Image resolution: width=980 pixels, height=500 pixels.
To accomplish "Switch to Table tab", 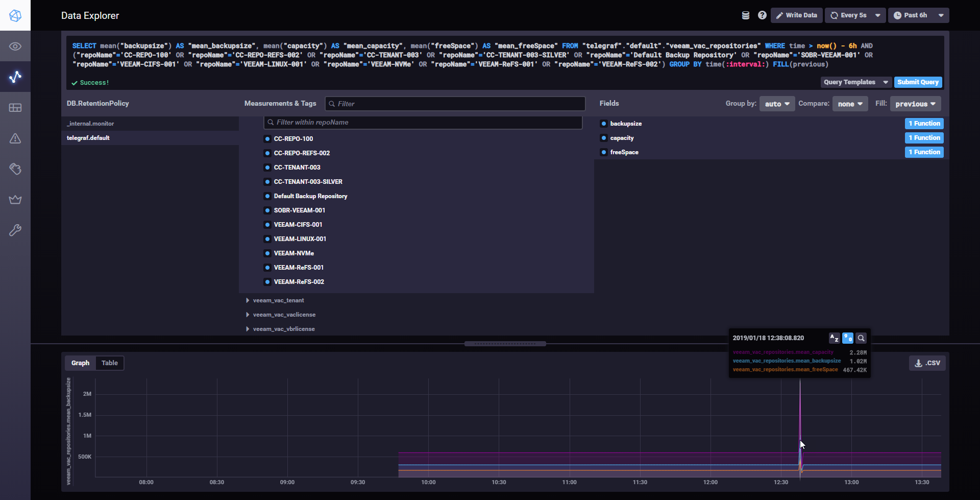I will click(110, 363).
